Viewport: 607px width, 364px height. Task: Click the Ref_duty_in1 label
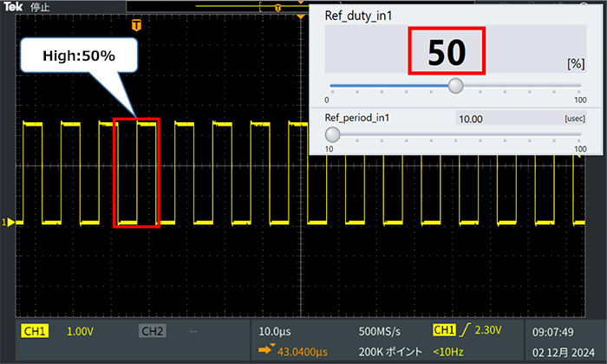pos(358,16)
